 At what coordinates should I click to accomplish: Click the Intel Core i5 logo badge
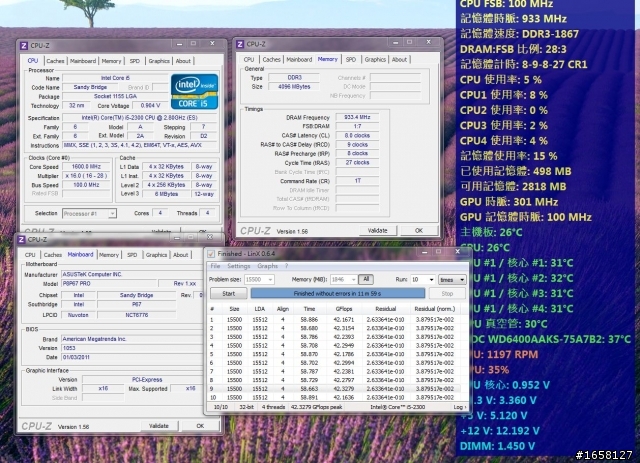click(x=194, y=91)
